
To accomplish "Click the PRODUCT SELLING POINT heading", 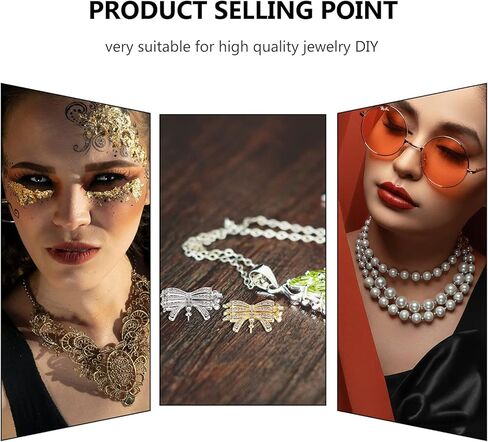I will tap(243, 10).
